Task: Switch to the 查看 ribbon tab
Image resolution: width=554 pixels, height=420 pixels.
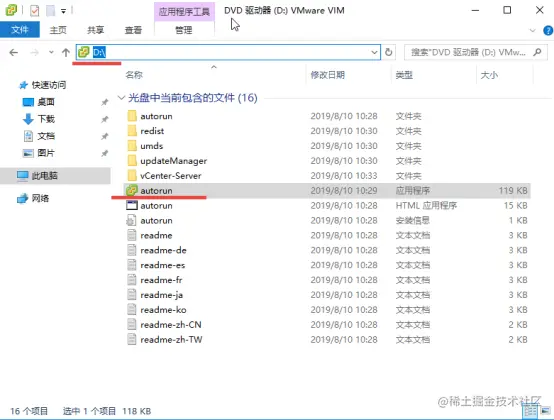Action: click(133, 30)
